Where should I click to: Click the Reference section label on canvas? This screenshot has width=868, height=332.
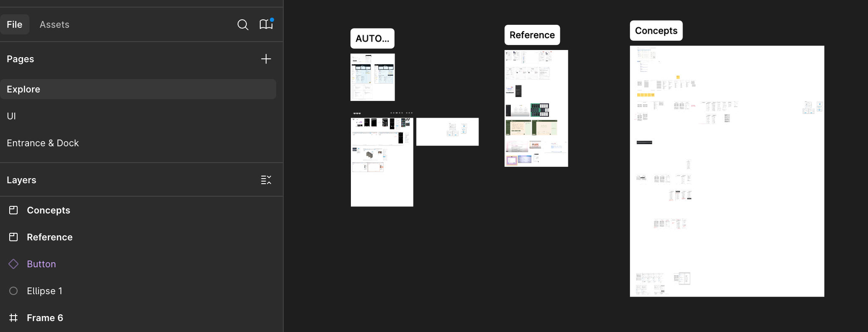532,35
